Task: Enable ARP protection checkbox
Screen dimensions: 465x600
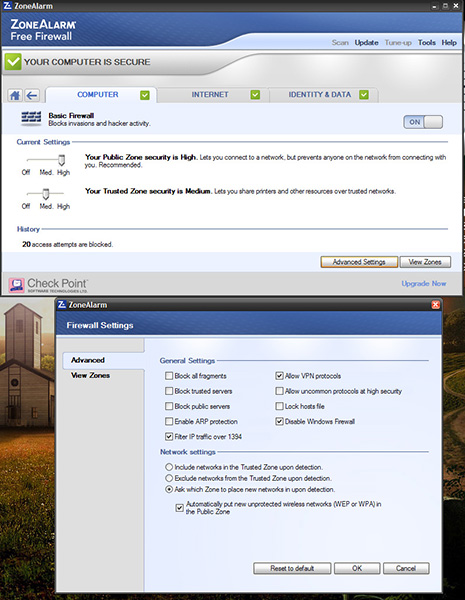Action: pos(169,421)
